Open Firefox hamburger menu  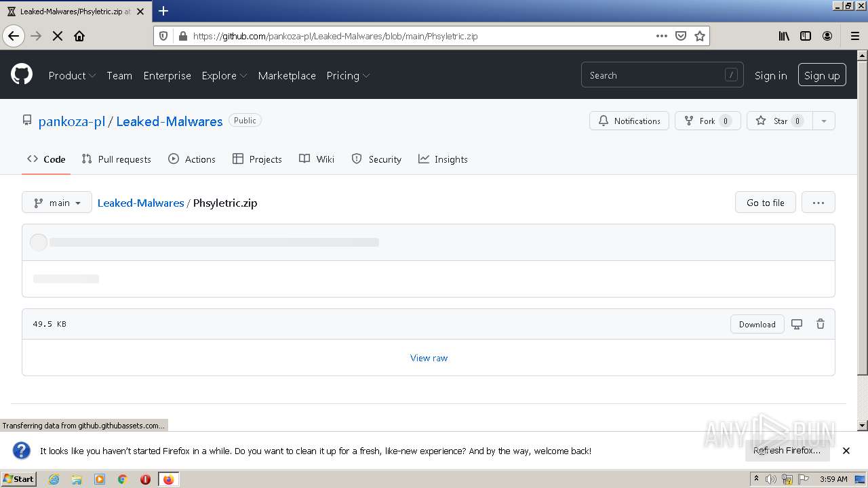click(854, 36)
